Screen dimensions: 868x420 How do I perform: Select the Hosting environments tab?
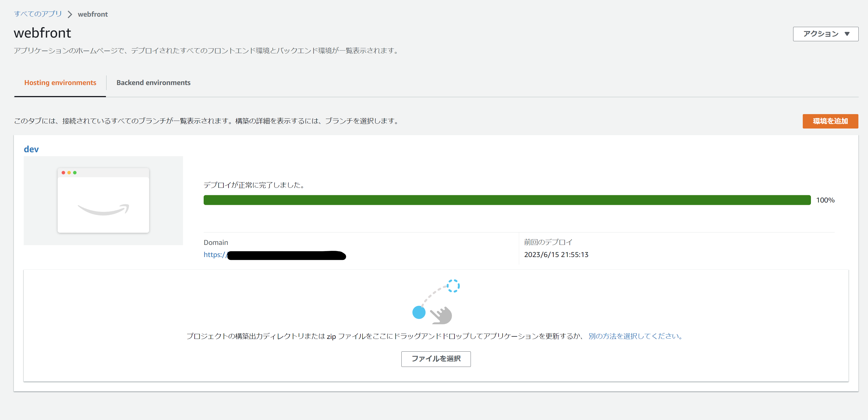tap(60, 83)
